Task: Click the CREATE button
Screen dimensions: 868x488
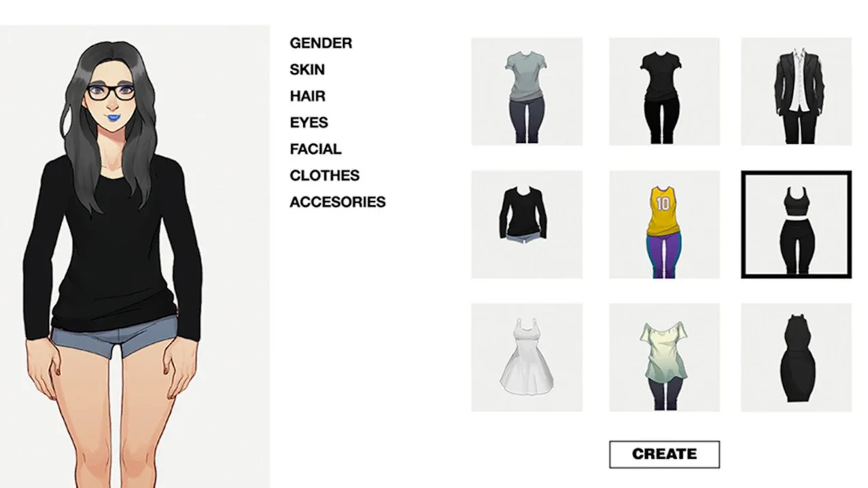Action: click(x=665, y=454)
